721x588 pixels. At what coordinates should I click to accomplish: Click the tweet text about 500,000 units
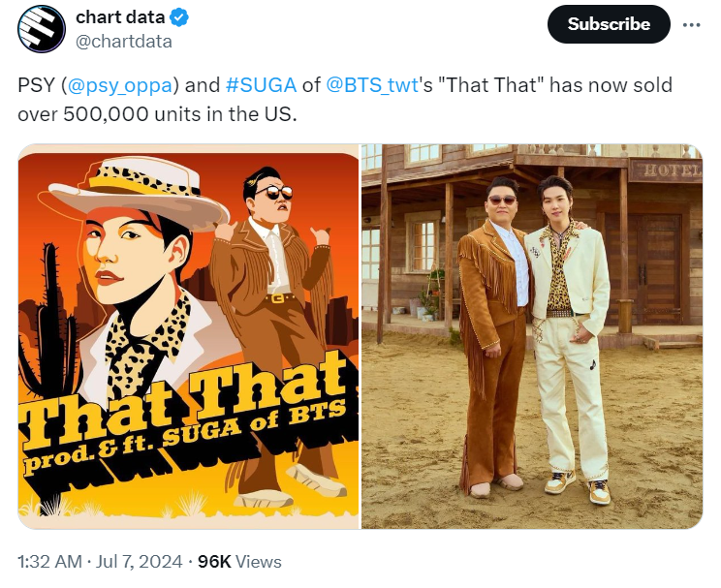coord(345,100)
